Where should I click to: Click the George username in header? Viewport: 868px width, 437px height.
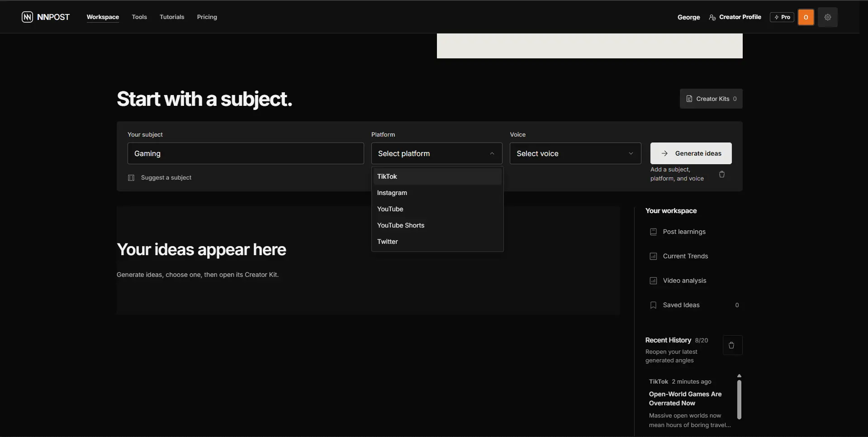[x=688, y=17]
